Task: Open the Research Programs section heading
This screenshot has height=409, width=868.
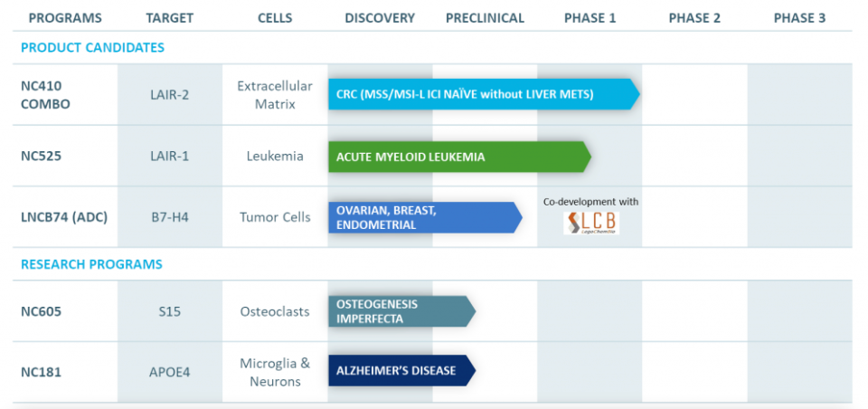Action: (x=91, y=264)
